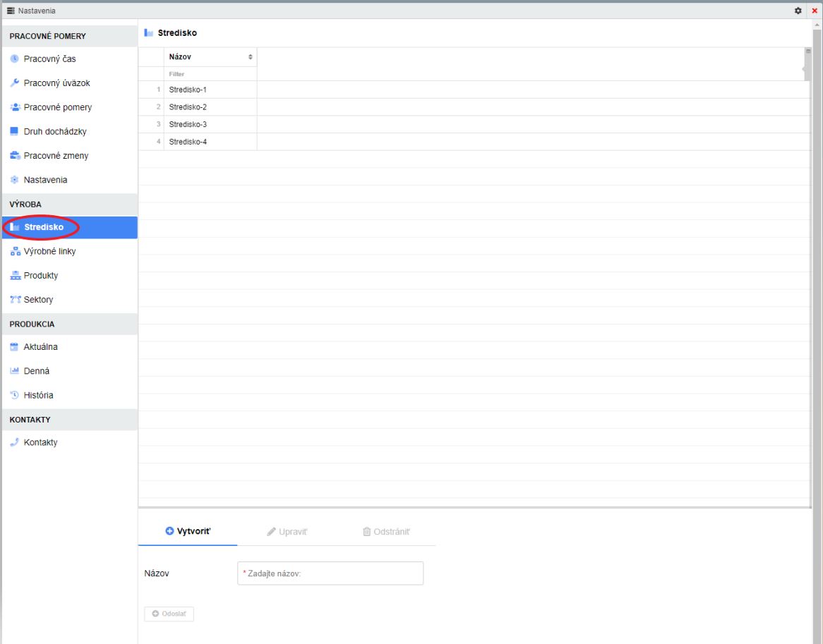This screenshot has width=823, height=644.
Task: Open settings via the gear icon in title bar
Action: (798, 11)
